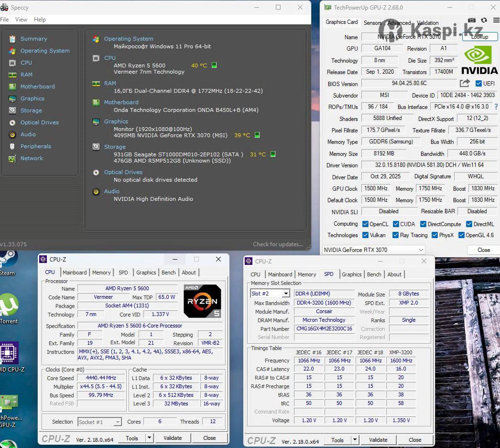Select the RAM icon in Speccy sidebar
The width and height of the screenshot is (500, 448).
[x=12, y=75]
